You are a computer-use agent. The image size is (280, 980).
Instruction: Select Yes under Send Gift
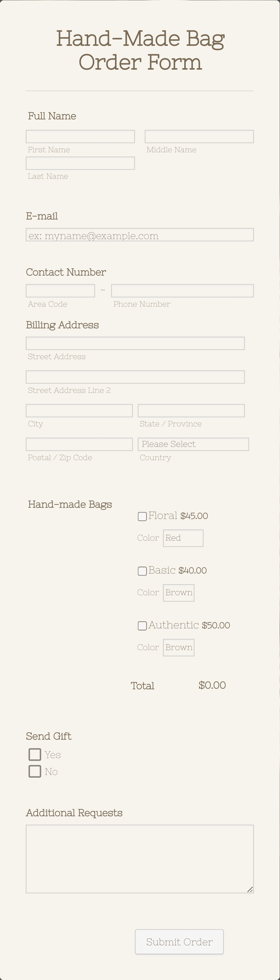click(35, 754)
